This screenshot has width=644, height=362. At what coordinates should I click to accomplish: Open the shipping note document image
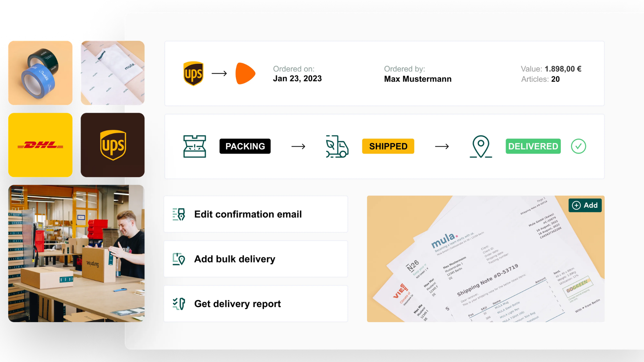coord(486,259)
